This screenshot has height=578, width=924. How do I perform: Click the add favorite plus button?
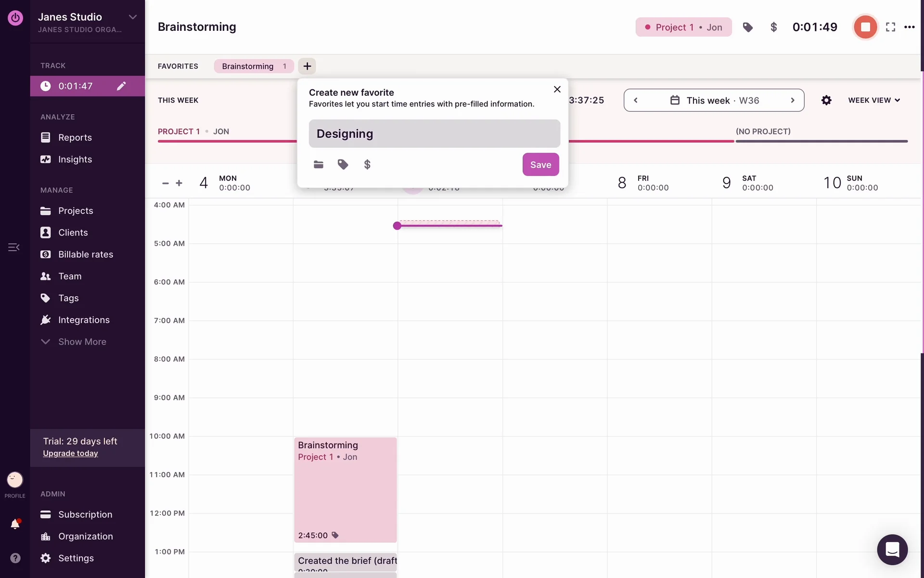point(307,66)
